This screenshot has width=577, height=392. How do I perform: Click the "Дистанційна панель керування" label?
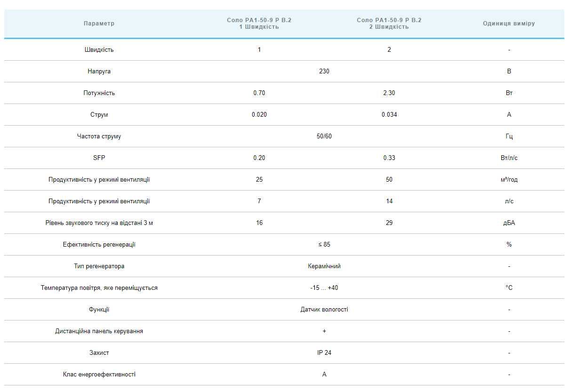(x=99, y=331)
